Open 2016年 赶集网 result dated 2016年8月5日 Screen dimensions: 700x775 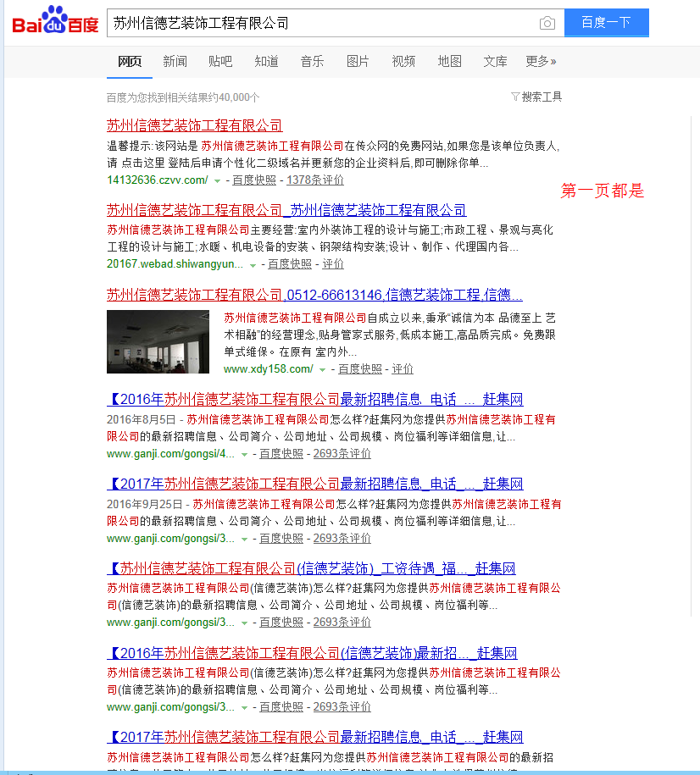coord(315,400)
